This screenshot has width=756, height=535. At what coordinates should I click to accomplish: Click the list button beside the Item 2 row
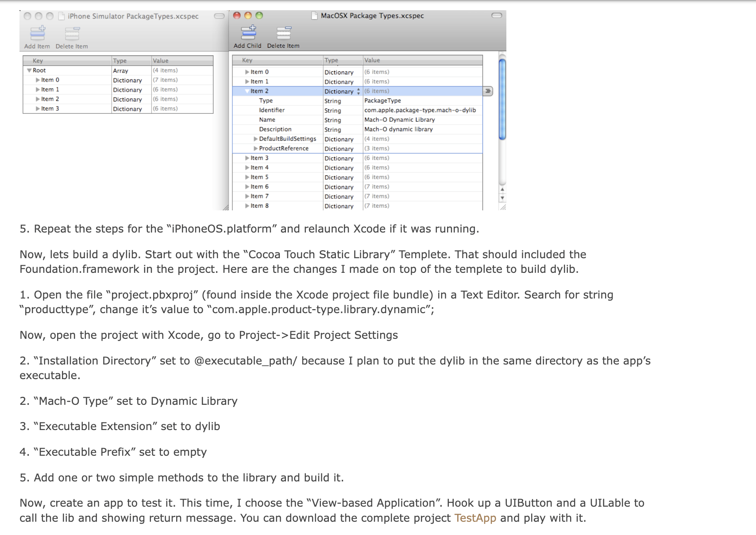(x=487, y=91)
